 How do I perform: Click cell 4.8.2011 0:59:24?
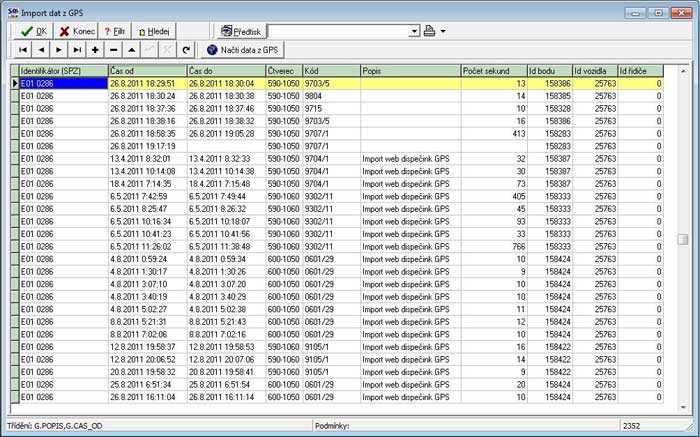(x=147, y=259)
